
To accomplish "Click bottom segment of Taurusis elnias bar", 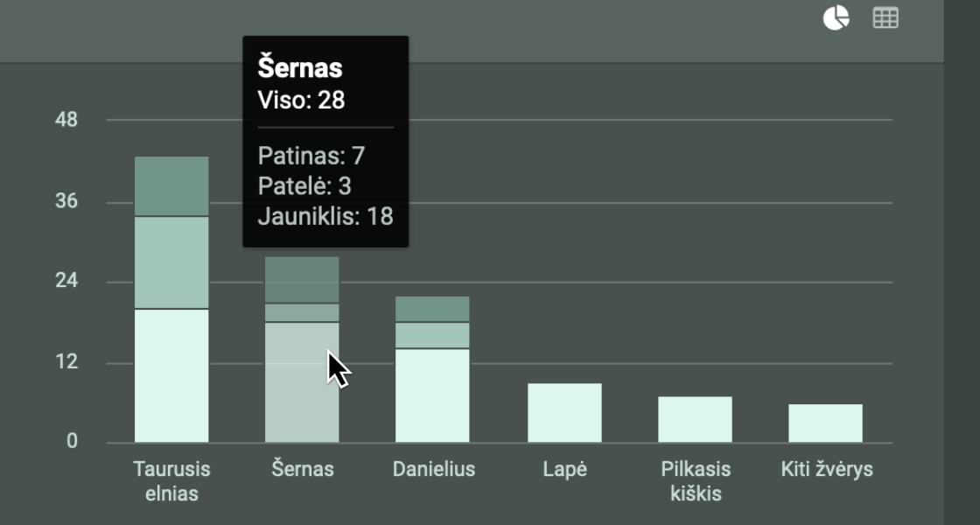I will pyautogui.click(x=171, y=376).
